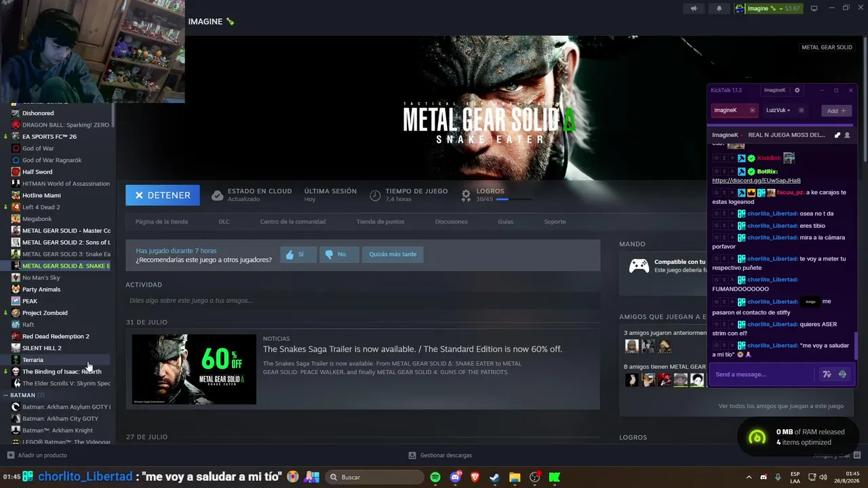
Task: Open the Discord link in KickTalk chat
Action: pyautogui.click(x=756, y=181)
